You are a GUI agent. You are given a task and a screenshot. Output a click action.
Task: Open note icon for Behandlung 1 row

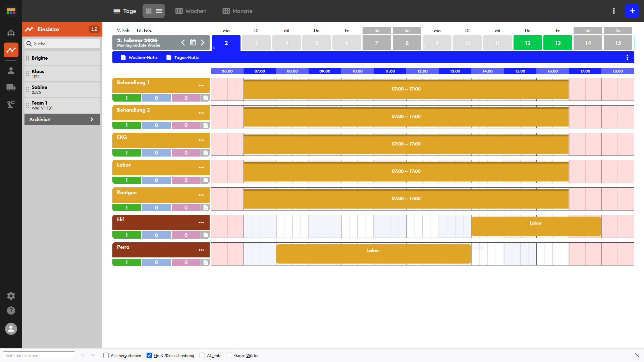tap(206, 98)
